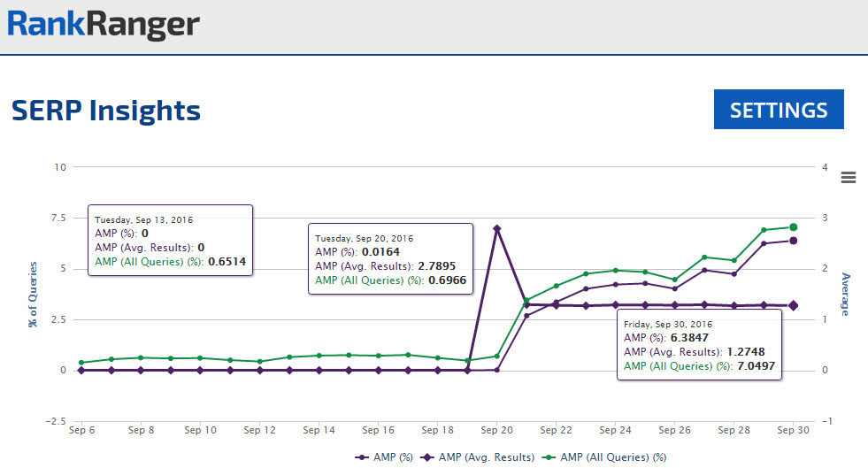
Task: Open the SETTINGS button
Action: [x=779, y=110]
